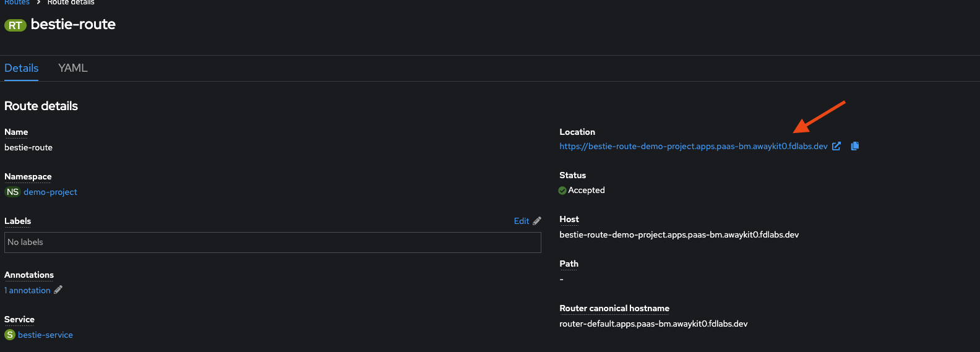Open the 1 annotation link
980x352 pixels.
click(x=28, y=290)
